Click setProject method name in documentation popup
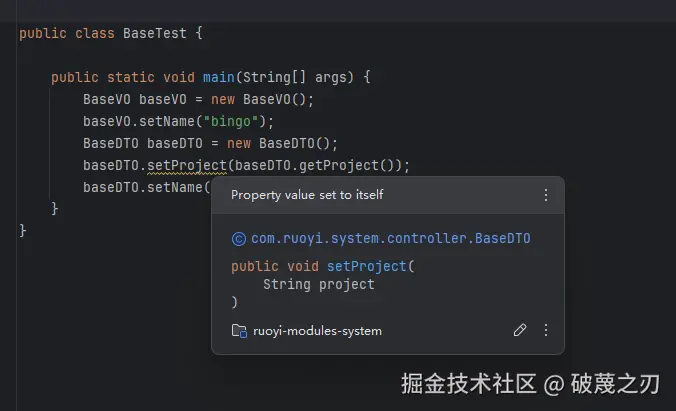This screenshot has width=676, height=411. click(x=367, y=266)
